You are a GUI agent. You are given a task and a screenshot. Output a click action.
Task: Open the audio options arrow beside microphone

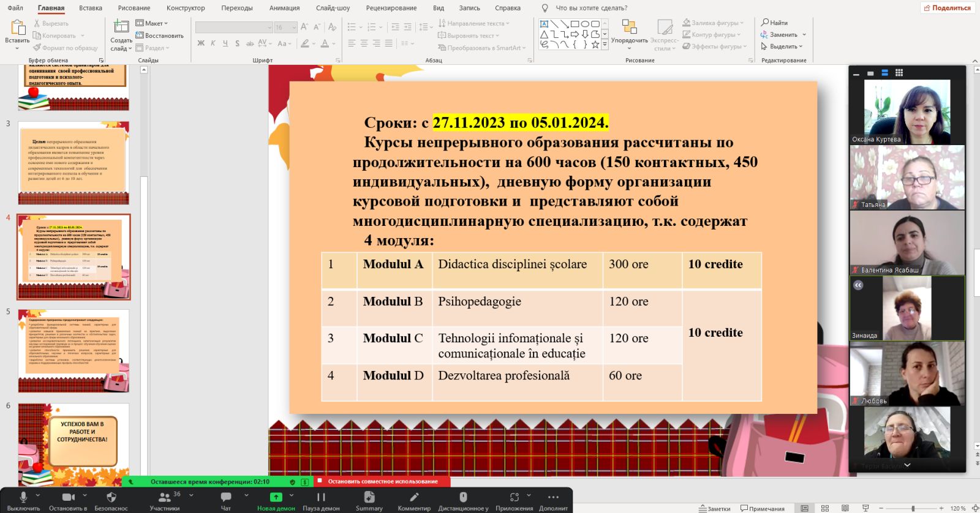click(38, 495)
